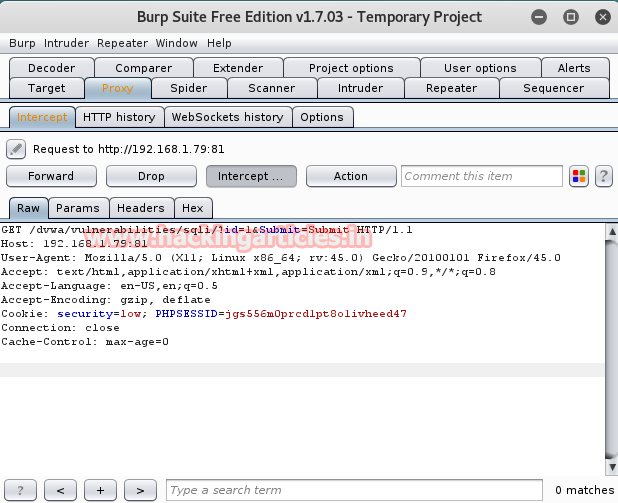Image resolution: width=618 pixels, height=503 pixels.
Task: Forward the intercepted request
Action: click(51, 176)
